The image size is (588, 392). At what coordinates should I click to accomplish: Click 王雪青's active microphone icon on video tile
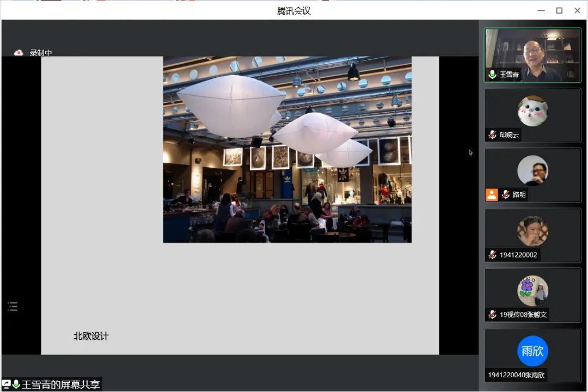click(x=492, y=75)
